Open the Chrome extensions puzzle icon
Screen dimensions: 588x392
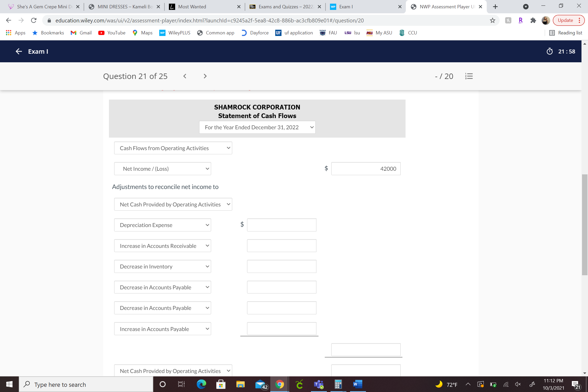point(533,20)
